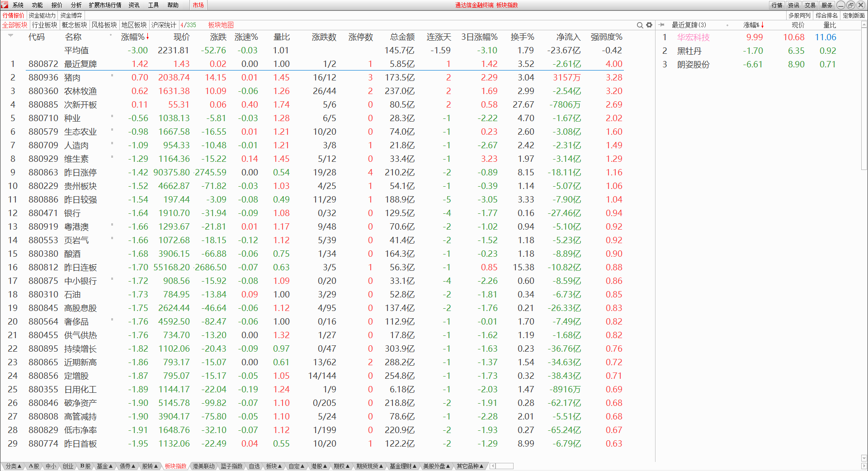Switch to the 创业 bottom tab

(x=68, y=466)
